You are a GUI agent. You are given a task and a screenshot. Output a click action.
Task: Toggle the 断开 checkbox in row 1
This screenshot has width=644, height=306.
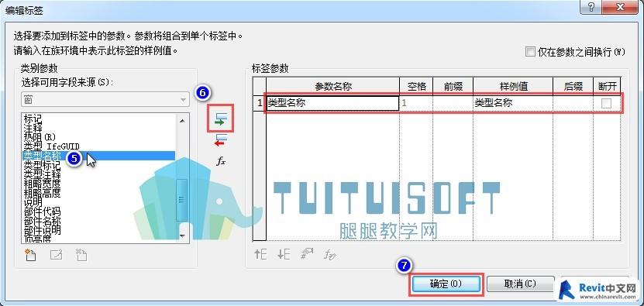606,104
